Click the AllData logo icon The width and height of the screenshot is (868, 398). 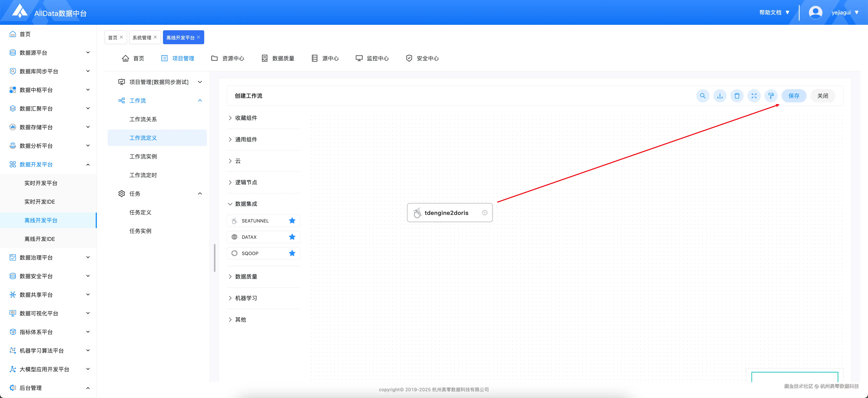tap(20, 11)
